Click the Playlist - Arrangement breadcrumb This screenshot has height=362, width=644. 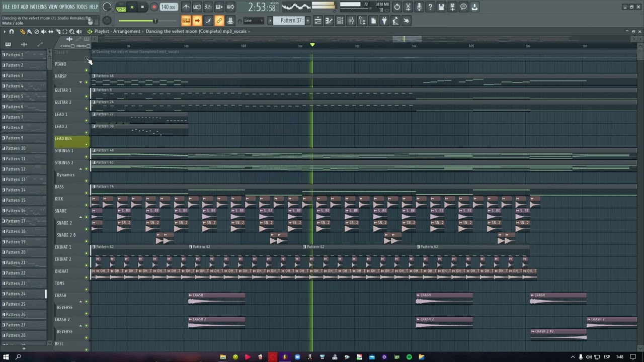[x=117, y=31]
